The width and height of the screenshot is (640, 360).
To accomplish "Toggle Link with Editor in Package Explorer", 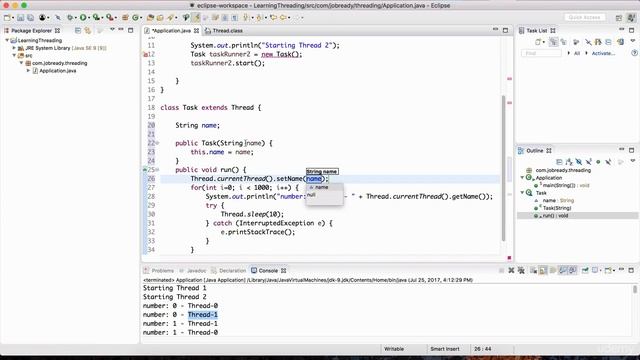I will 88,31.
